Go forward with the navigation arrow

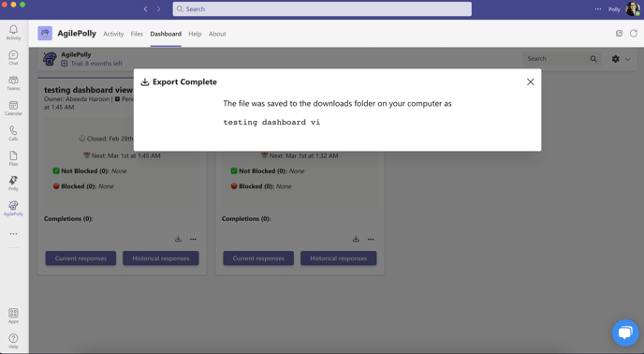(x=158, y=8)
